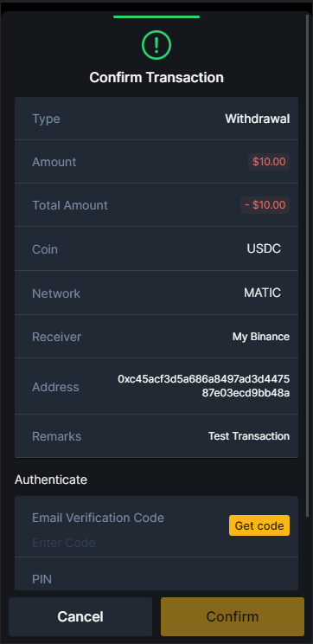This screenshot has width=313, height=644.
Task: Click the Cancel button
Action: [80, 616]
